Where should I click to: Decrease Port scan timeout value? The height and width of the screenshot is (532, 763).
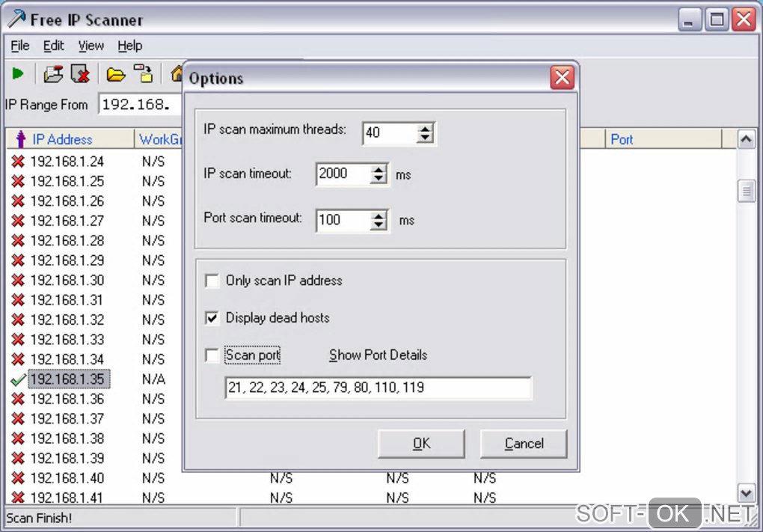(378, 225)
